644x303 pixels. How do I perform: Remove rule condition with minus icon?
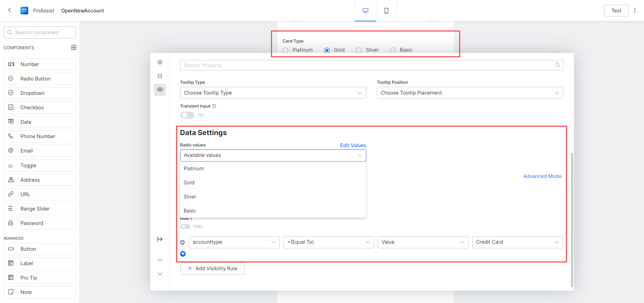pos(182,242)
